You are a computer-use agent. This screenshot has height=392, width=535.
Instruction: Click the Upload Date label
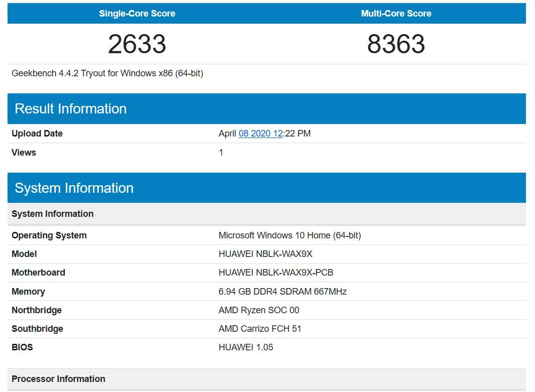[x=37, y=134]
